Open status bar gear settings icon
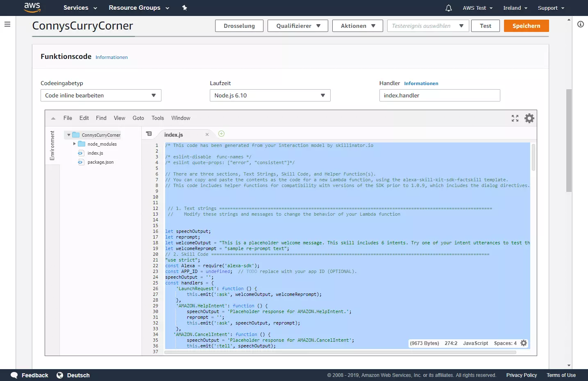 (x=524, y=343)
